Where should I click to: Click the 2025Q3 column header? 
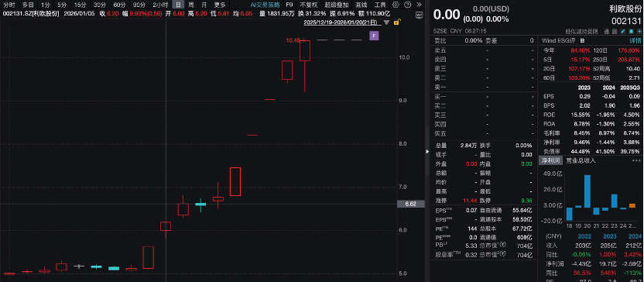(630, 87)
